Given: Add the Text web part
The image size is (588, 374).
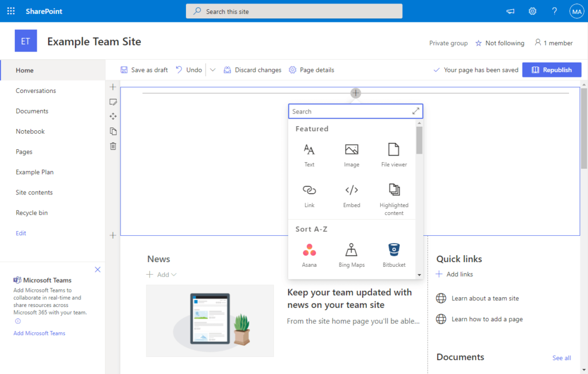Looking at the screenshot, I should (x=310, y=155).
